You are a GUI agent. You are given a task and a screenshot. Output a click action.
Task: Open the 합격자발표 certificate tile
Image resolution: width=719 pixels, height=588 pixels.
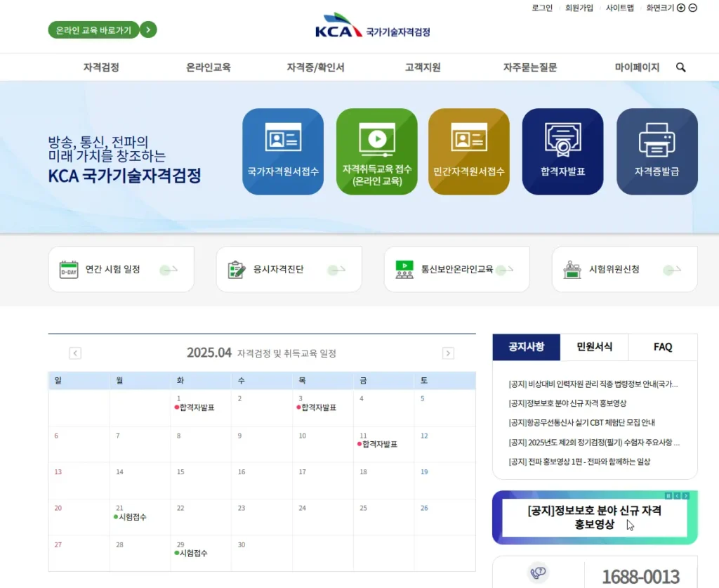coord(562,151)
